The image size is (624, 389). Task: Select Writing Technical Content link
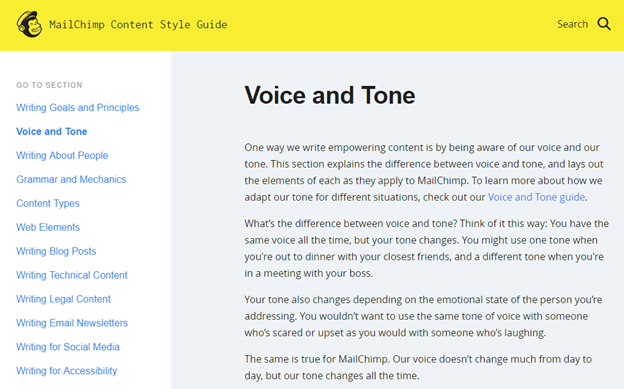tap(72, 275)
